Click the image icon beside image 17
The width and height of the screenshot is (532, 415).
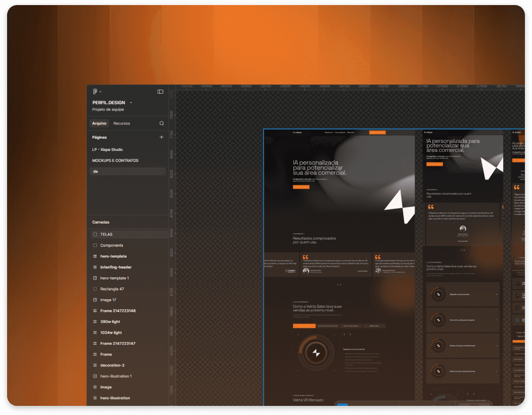tap(96, 300)
